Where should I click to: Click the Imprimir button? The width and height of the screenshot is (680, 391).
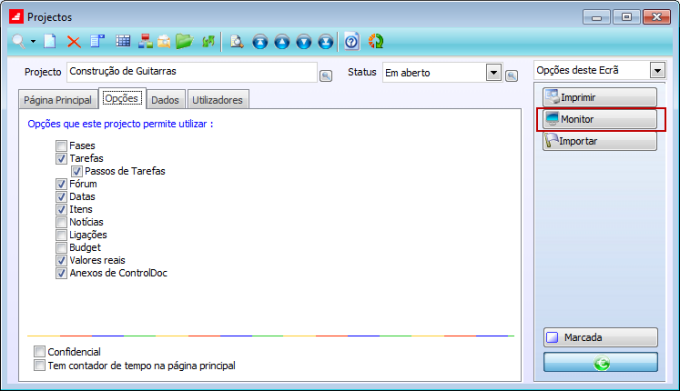(x=600, y=97)
